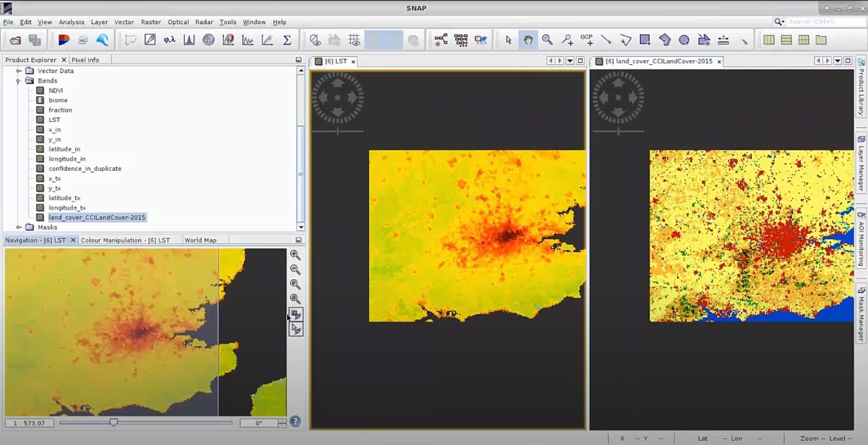Select the NDVI band
The image size is (868, 445).
[55, 90]
